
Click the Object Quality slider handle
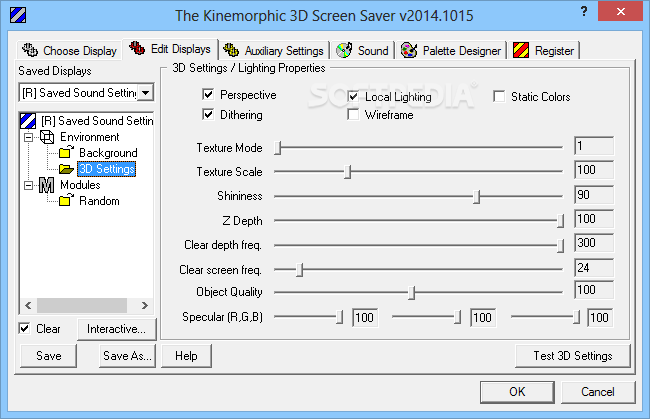point(412,292)
